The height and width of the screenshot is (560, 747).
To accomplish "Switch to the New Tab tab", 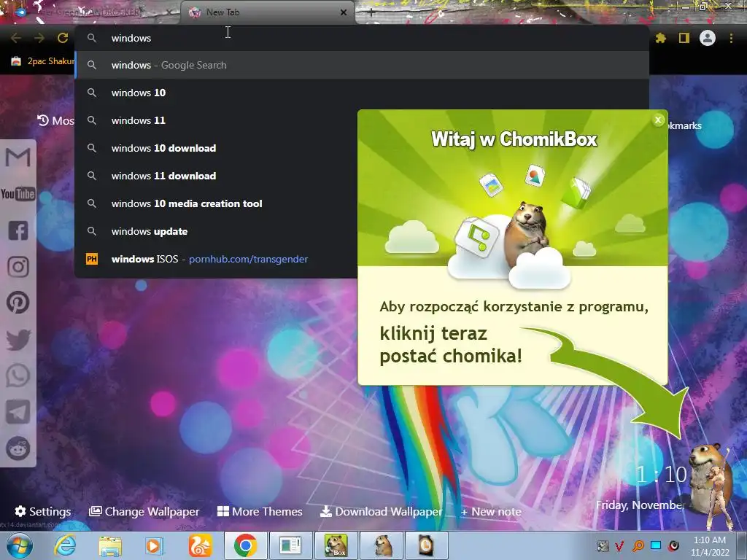I will [x=267, y=12].
